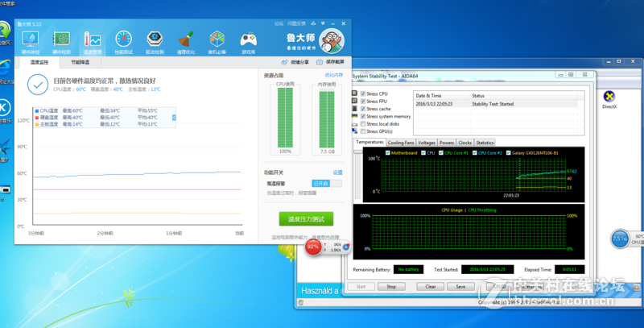
Task: Click the big checkmark status circle
Action: (x=38, y=85)
